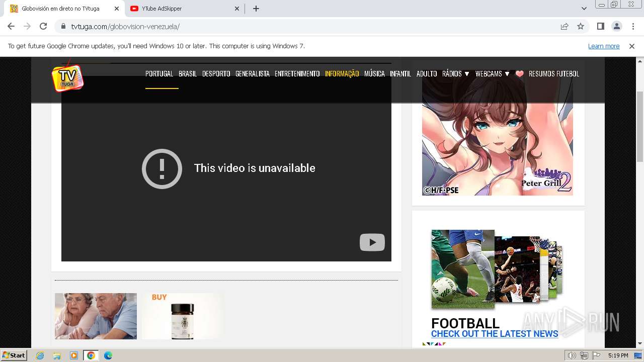Viewport: 644px width, 362px height.
Task: Expand the WEBCAMS dropdown
Action: click(493, 73)
